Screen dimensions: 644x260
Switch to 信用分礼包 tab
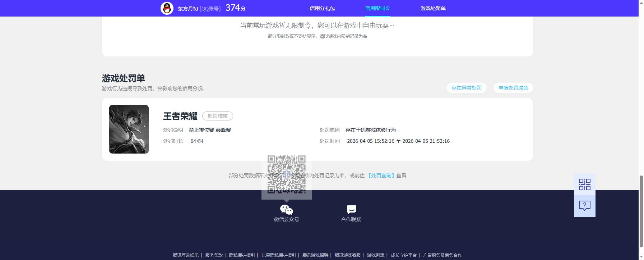322,8
